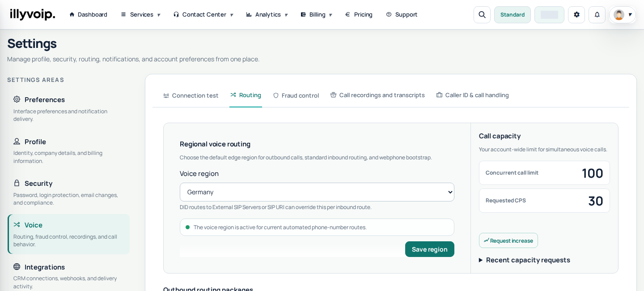The image size is (644, 291).
Task: Switch to Fraud control tab
Action: pos(296,95)
